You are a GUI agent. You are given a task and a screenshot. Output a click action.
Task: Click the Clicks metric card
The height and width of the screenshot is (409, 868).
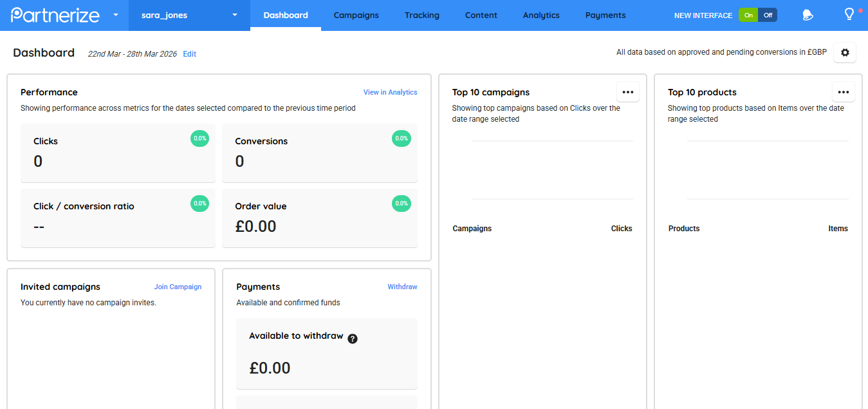[118, 153]
